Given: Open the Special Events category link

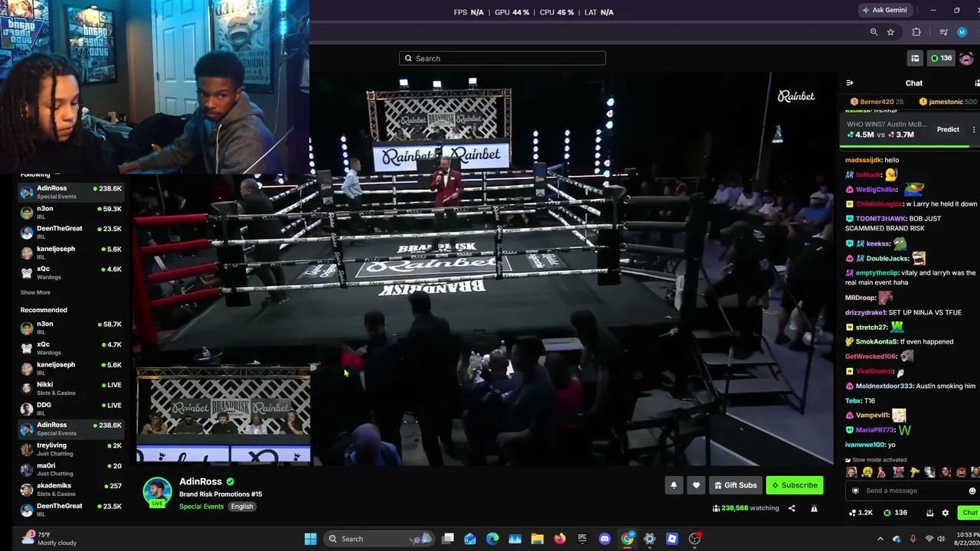Looking at the screenshot, I should pos(201,507).
